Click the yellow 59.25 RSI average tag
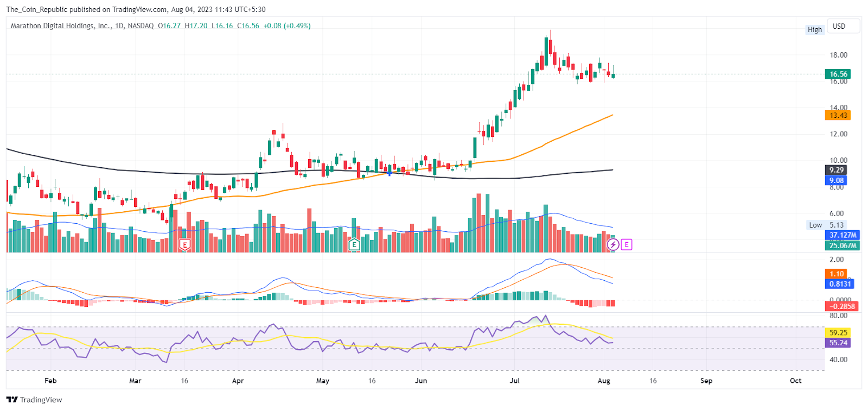Screen dimensions: 868x410 (838, 332)
